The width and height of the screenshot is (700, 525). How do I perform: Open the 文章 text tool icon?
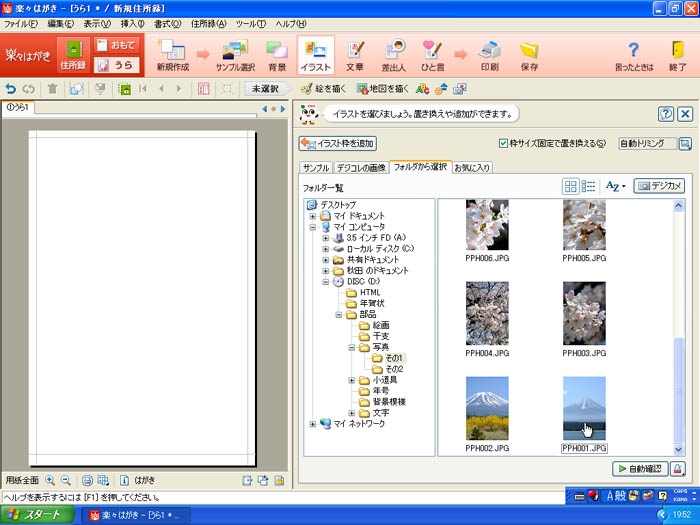coord(355,54)
